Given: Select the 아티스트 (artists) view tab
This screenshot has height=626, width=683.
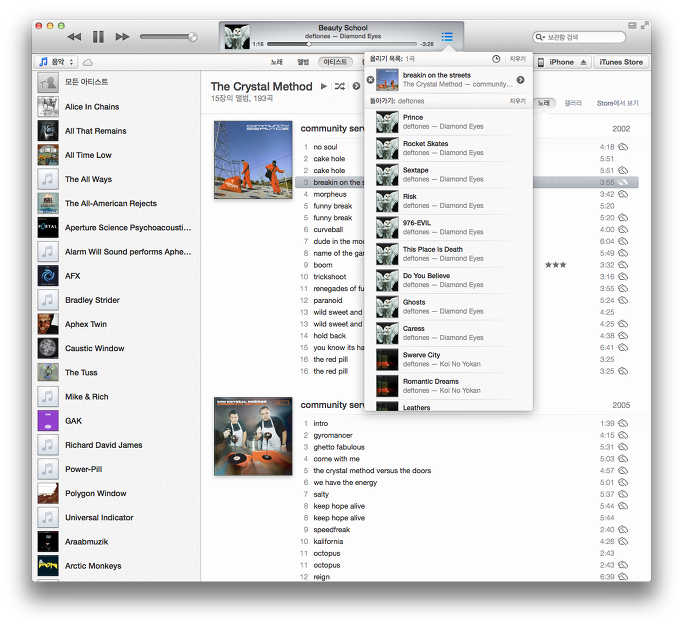Looking at the screenshot, I should tap(335, 62).
